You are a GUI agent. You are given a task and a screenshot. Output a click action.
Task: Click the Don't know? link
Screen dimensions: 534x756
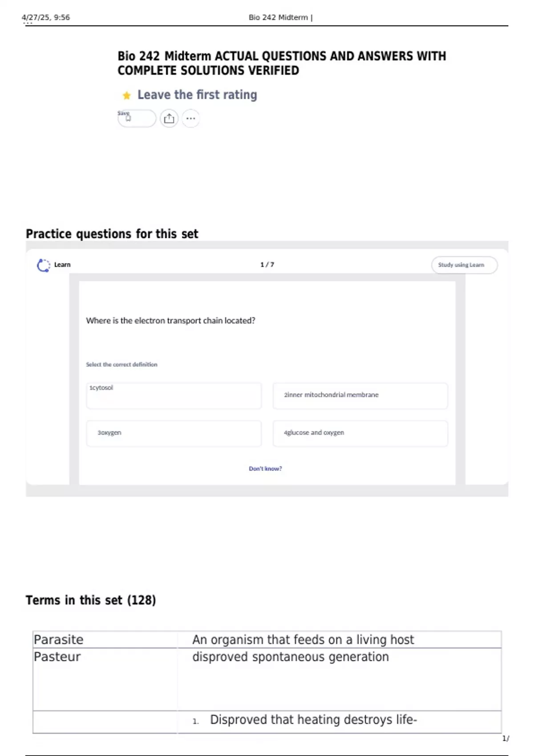tap(265, 469)
